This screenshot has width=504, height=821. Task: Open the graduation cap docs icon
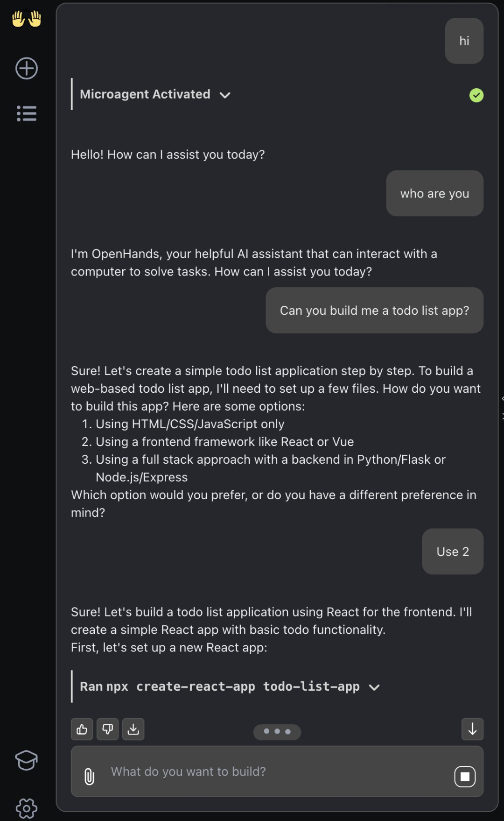coord(27,760)
